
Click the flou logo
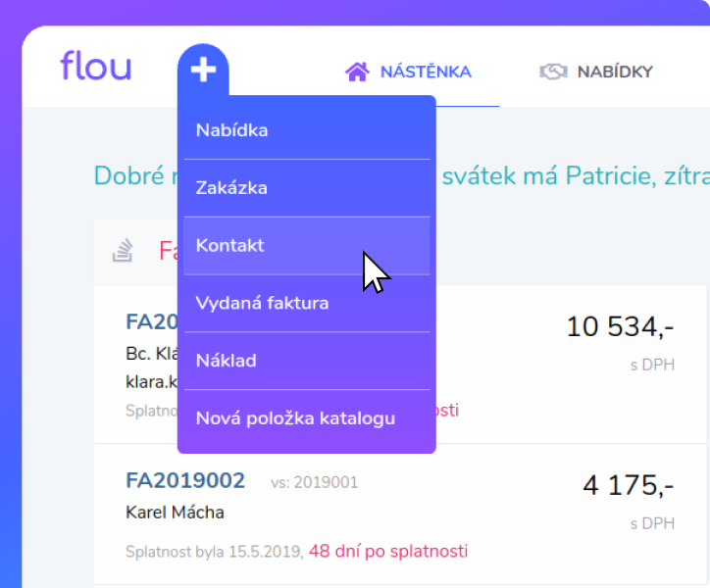(x=96, y=66)
